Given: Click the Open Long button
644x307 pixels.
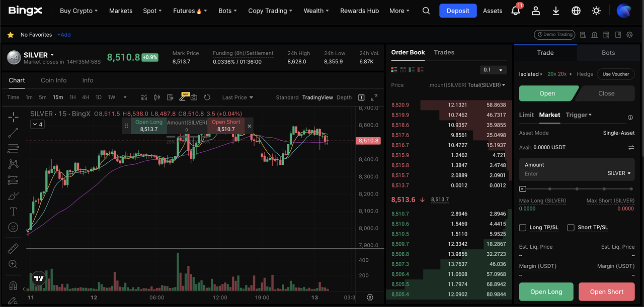Looking at the screenshot, I should 546,292.
